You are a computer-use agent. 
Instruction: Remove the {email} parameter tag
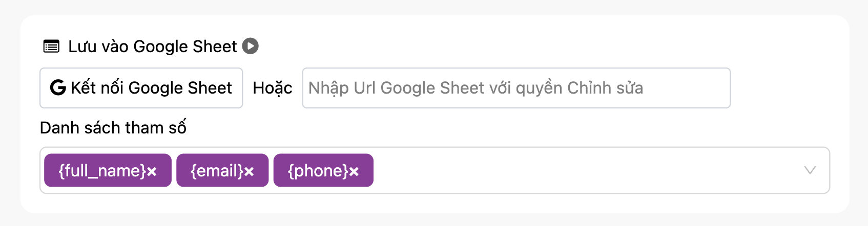(249, 172)
